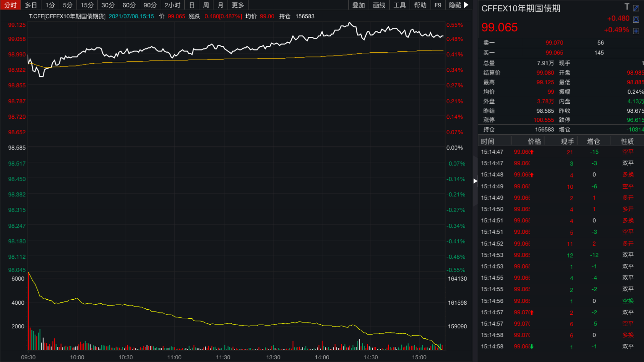Open the 工具 tools menu

coord(400,5)
